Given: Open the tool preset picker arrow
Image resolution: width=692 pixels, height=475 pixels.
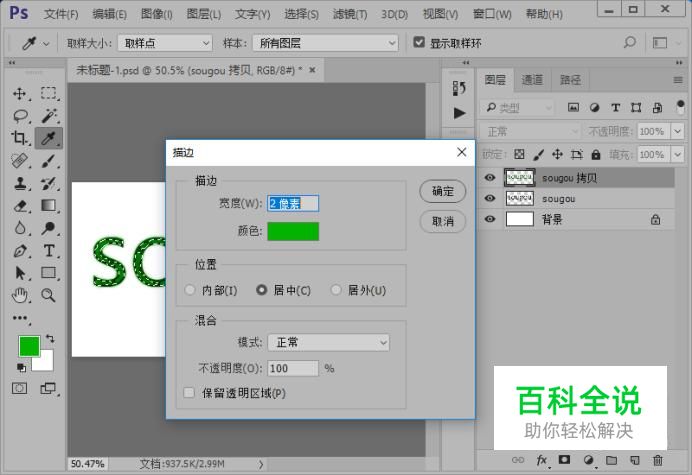Looking at the screenshot, I should pos(46,44).
